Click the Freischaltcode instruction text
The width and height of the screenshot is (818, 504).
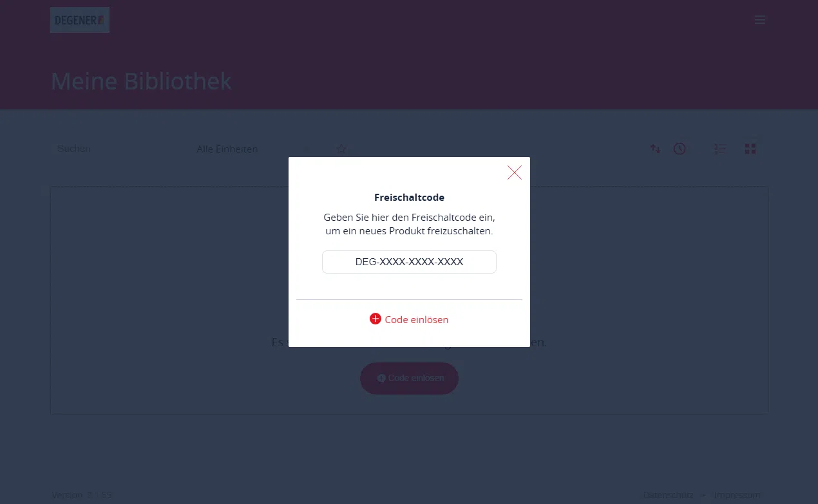409,224
